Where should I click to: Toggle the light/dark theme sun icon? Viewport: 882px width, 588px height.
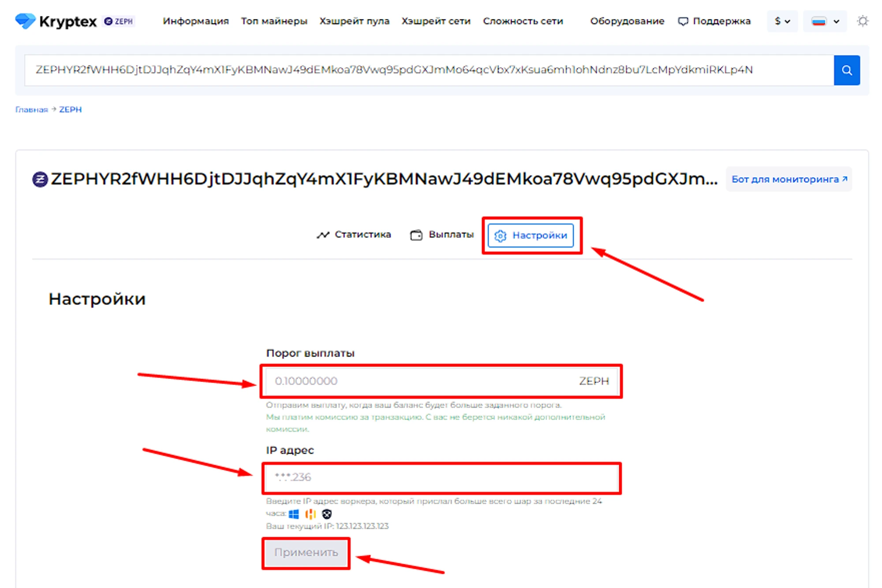point(863,21)
